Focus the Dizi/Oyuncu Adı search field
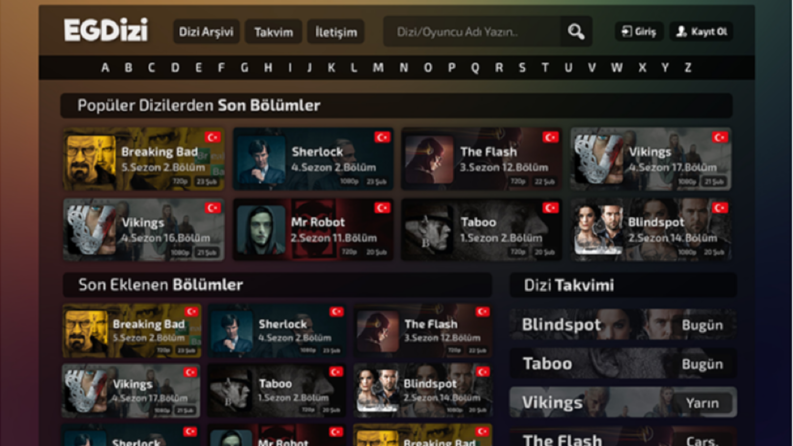The image size is (793, 446). 472,32
